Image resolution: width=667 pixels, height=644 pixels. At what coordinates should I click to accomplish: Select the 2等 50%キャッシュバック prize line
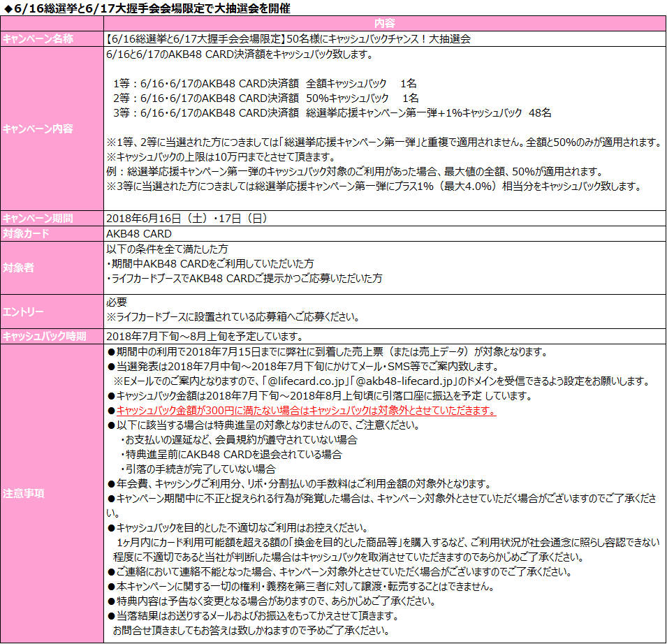pyautogui.click(x=266, y=98)
